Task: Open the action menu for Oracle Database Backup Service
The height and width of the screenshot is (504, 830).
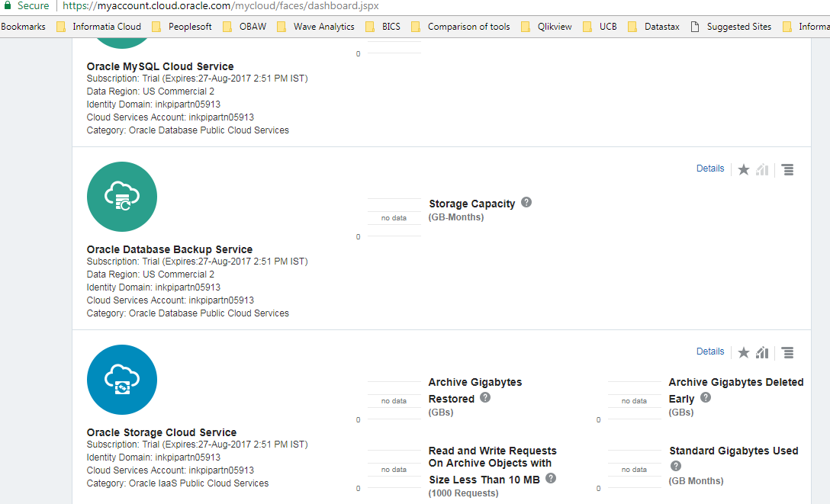Action: (787, 169)
